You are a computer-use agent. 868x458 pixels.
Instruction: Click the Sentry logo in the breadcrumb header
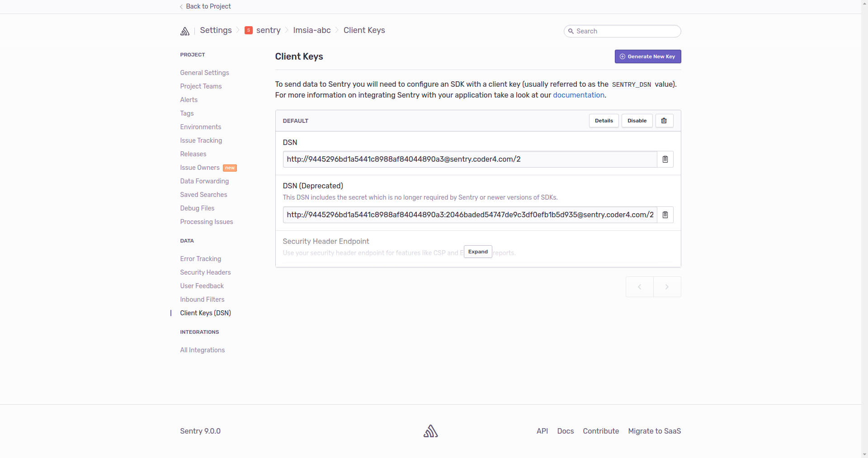(x=185, y=31)
